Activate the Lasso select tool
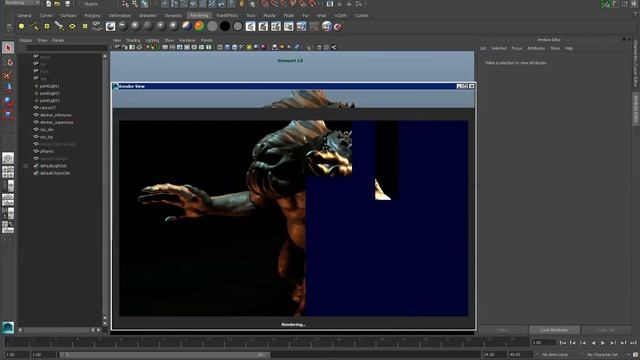640x360 pixels. coord(8,62)
